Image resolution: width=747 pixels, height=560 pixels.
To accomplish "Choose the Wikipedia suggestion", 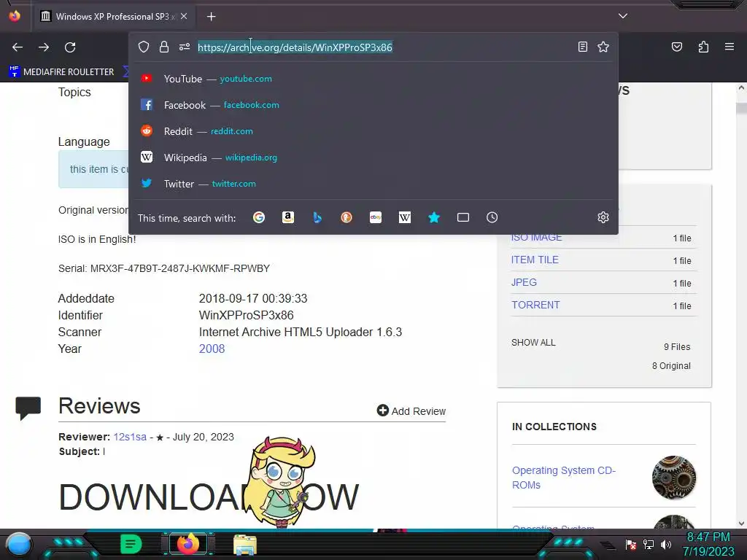I will (x=373, y=157).
